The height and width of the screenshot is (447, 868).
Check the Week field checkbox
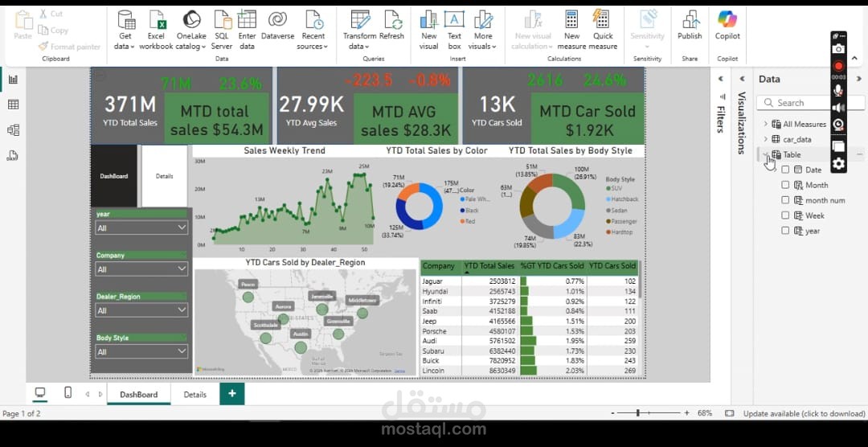[x=785, y=215]
